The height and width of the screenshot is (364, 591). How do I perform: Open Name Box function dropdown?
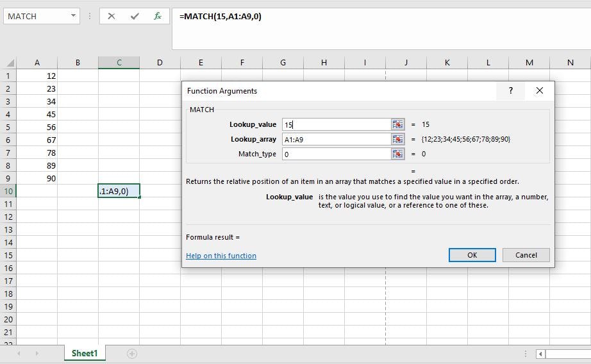click(x=73, y=16)
